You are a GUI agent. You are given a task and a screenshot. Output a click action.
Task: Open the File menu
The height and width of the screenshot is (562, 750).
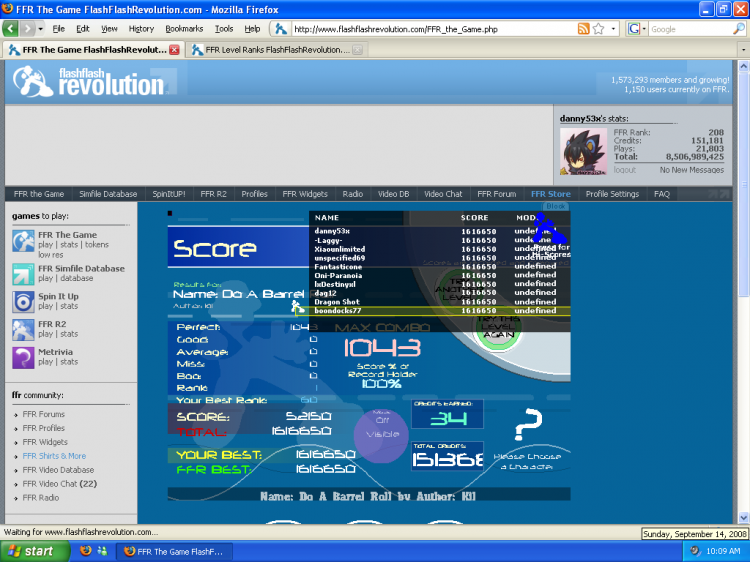(58, 29)
